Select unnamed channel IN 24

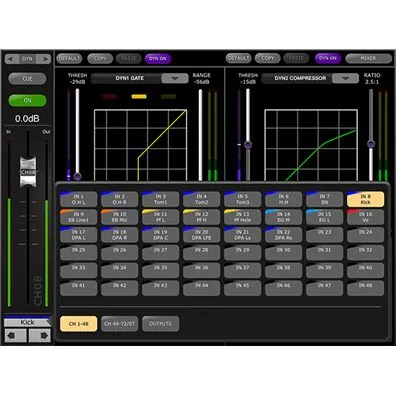[365, 235]
